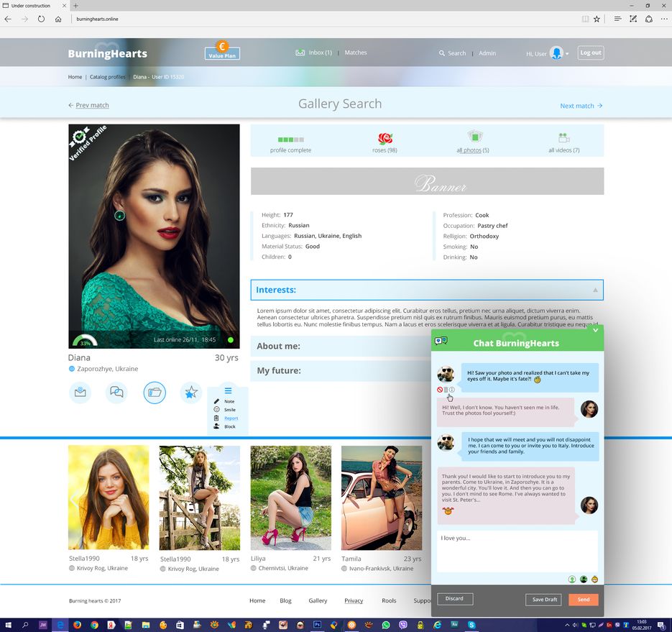
Task: Click browser refresh icon
Action: (x=41, y=19)
